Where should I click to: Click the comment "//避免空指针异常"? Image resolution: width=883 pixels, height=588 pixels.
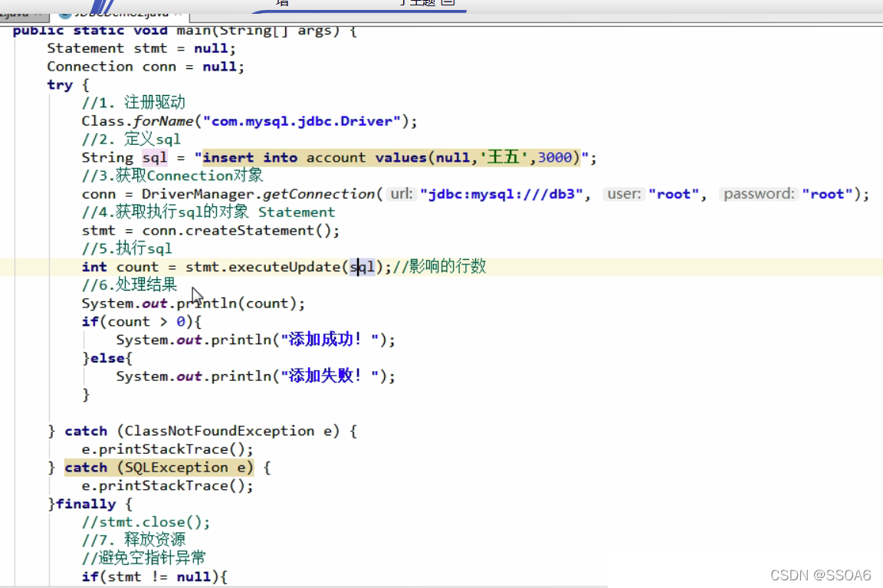click(143, 558)
